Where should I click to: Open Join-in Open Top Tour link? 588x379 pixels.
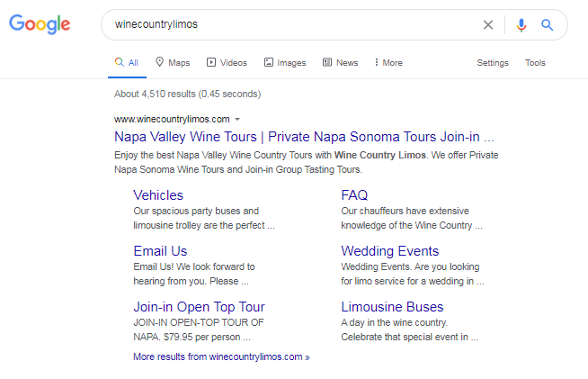[x=199, y=306]
